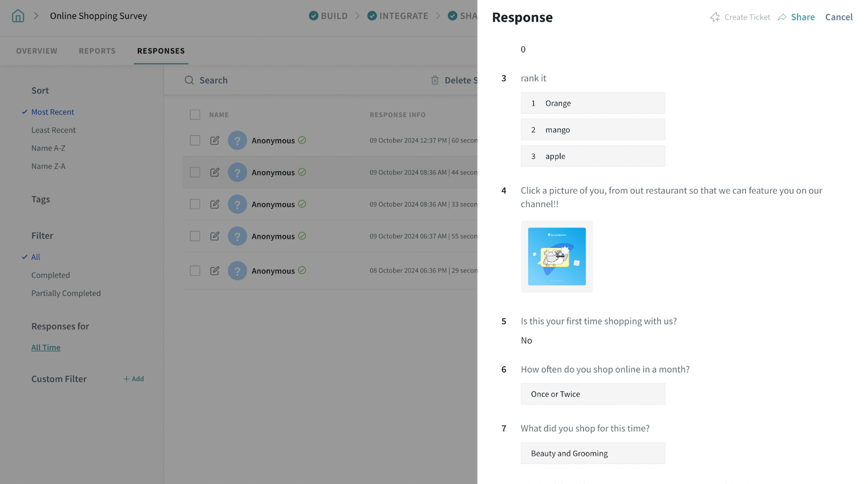
Task: Open the All Time responses period dropdown
Action: pyautogui.click(x=46, y=347)
